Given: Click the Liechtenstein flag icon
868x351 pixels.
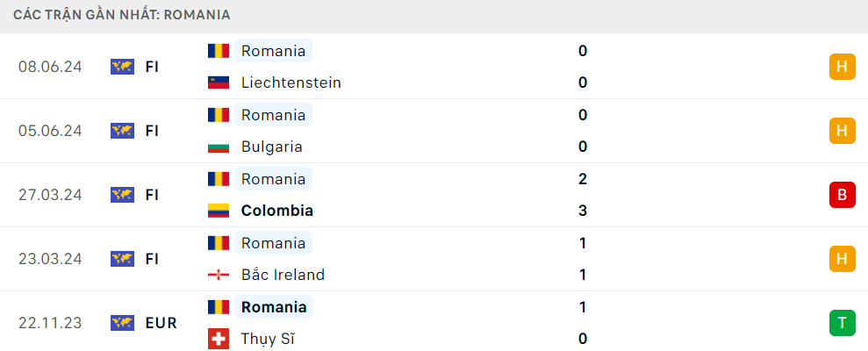Looking at the screenshot, I should pos(219,83).
